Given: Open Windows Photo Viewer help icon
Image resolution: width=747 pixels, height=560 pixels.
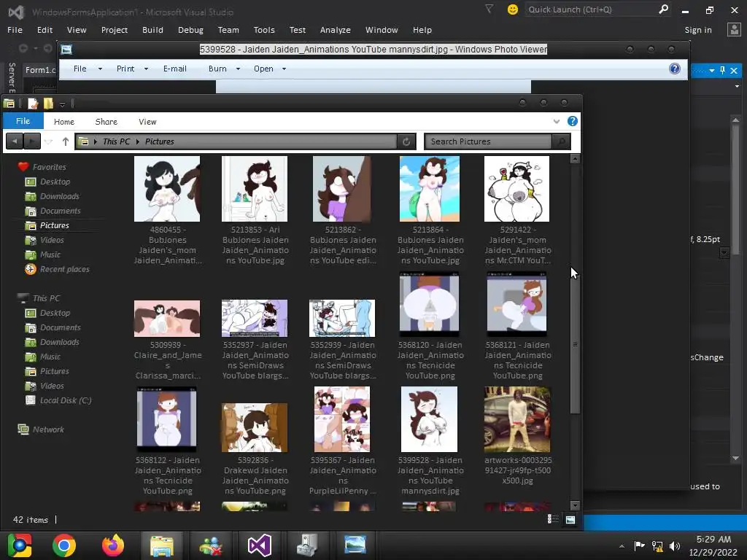Looking at the screenshot, I should coord(675,69).
